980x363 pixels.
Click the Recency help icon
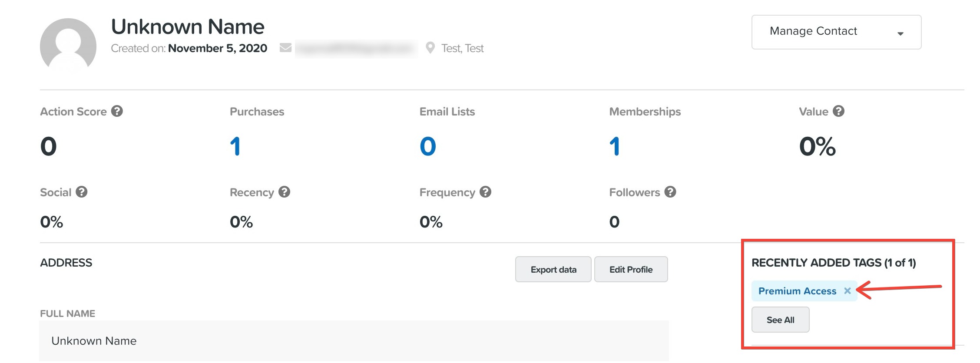[284, 192]
